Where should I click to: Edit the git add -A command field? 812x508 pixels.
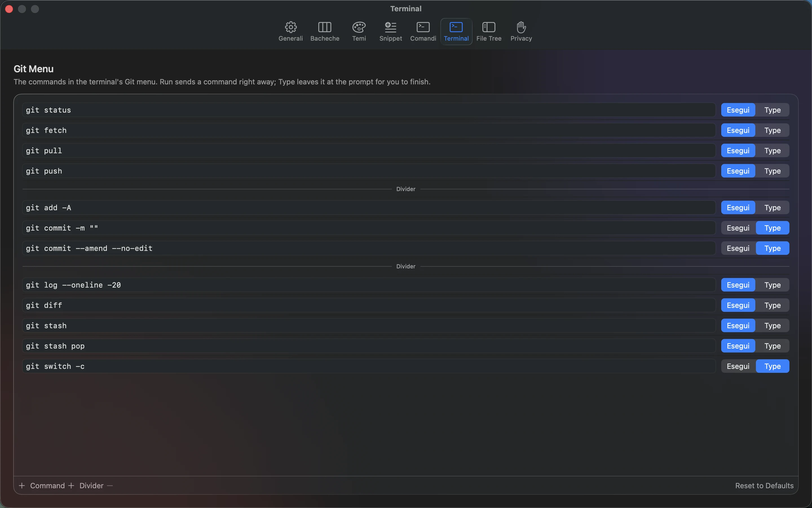[x=369, y=208]
